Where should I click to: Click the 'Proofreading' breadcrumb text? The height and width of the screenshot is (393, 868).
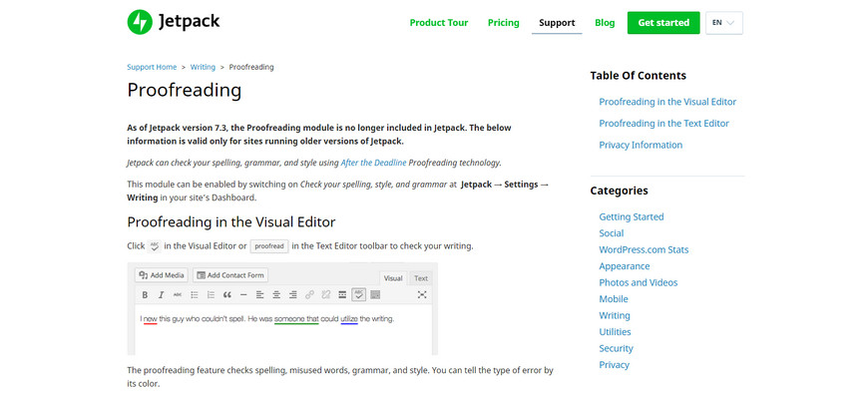[251, 67]
